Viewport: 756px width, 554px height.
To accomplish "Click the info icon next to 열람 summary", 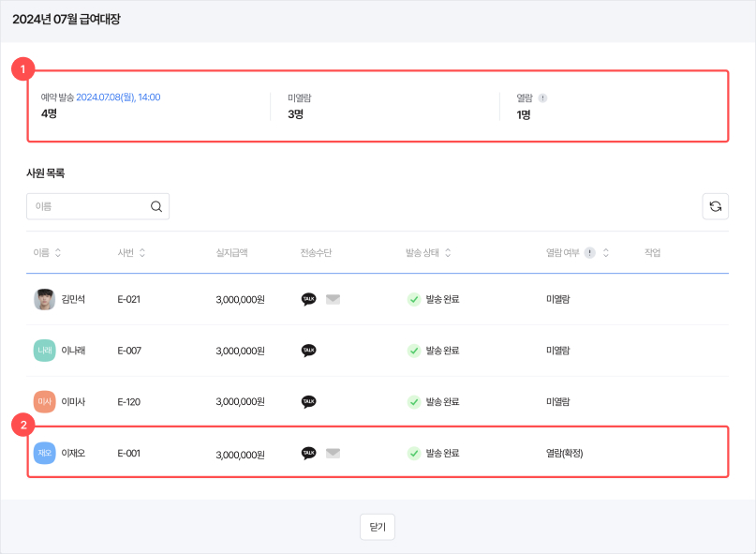I will pyautogui.click(x=542, y=97).
